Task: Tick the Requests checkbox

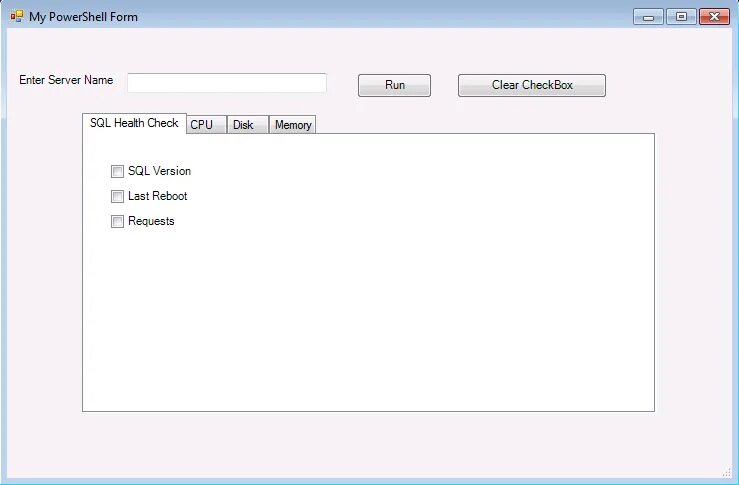Action: (x=117, y=221)
